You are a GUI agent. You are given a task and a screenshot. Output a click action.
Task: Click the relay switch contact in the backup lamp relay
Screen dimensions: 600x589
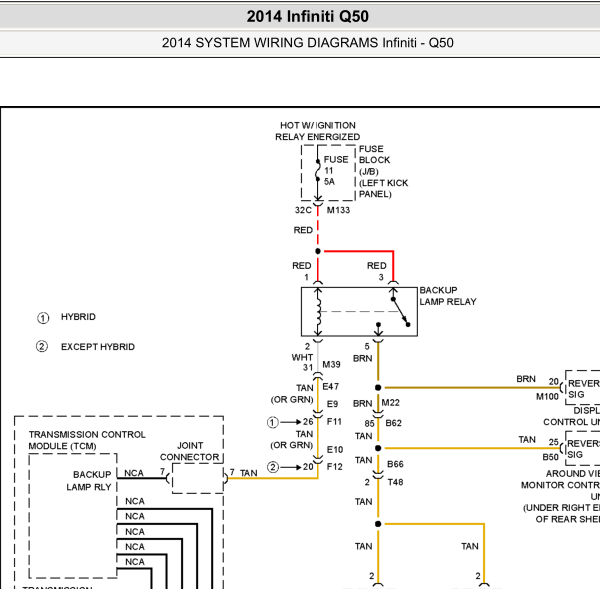[400, 312]
